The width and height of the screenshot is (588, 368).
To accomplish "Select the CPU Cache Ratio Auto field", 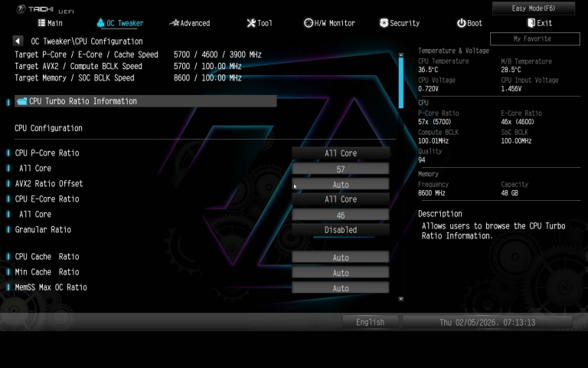I will pyautogui.click(x=340, y=258).
